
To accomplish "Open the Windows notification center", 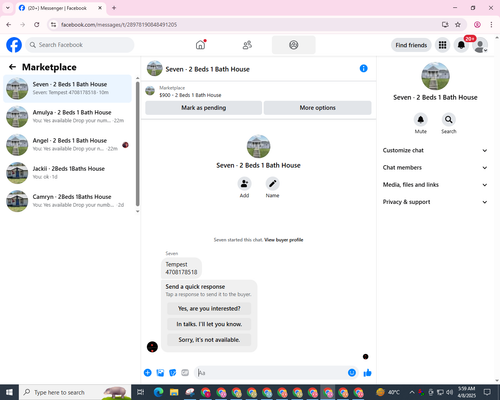I will 487,392.
